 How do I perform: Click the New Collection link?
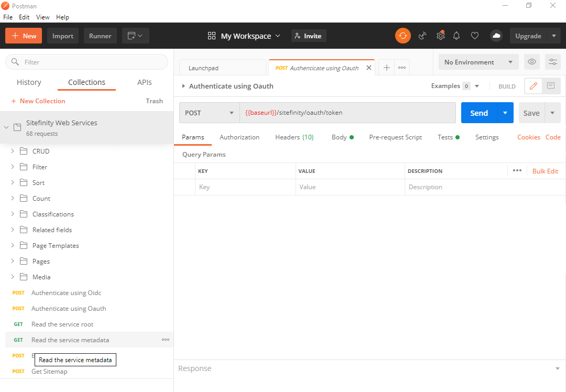tap(38, 101)
